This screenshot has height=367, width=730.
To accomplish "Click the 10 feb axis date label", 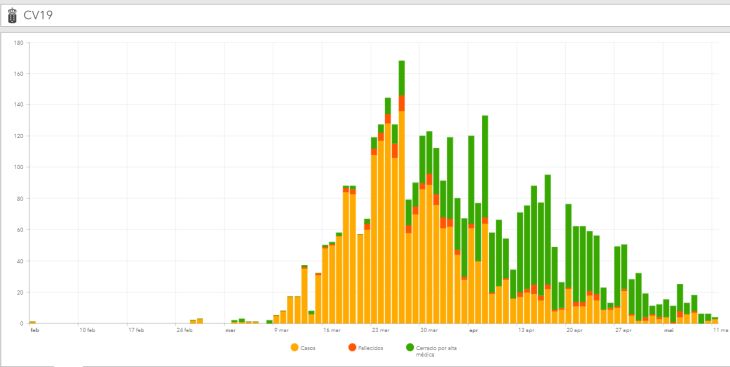I will (87, 331).
